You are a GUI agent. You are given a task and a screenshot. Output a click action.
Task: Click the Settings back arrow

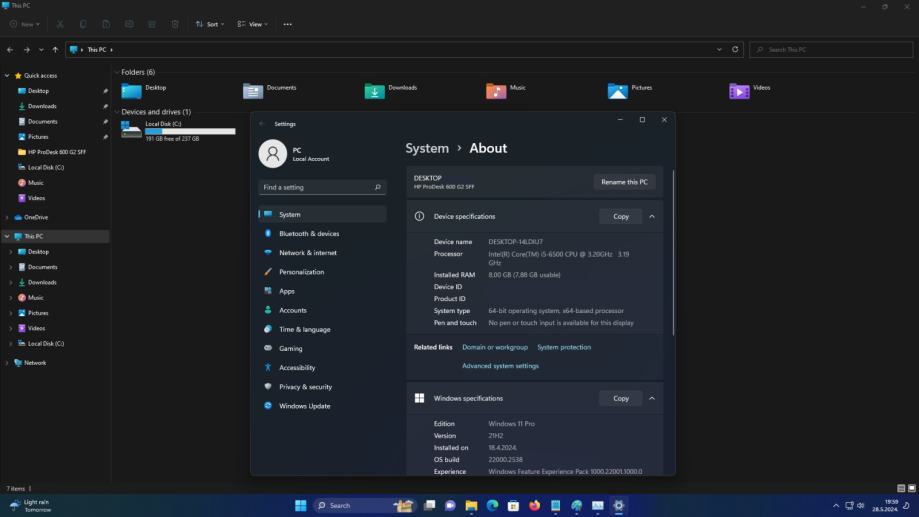point(262,124)
